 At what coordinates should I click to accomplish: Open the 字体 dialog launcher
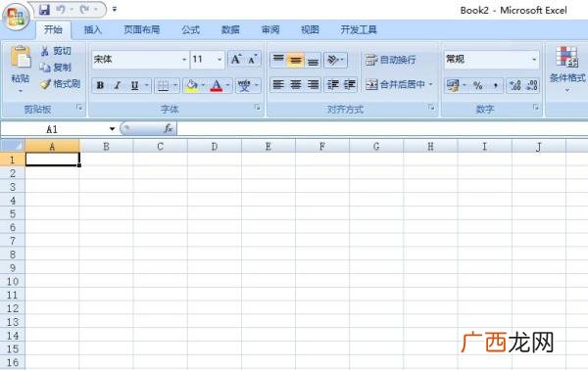coord(257,108)
